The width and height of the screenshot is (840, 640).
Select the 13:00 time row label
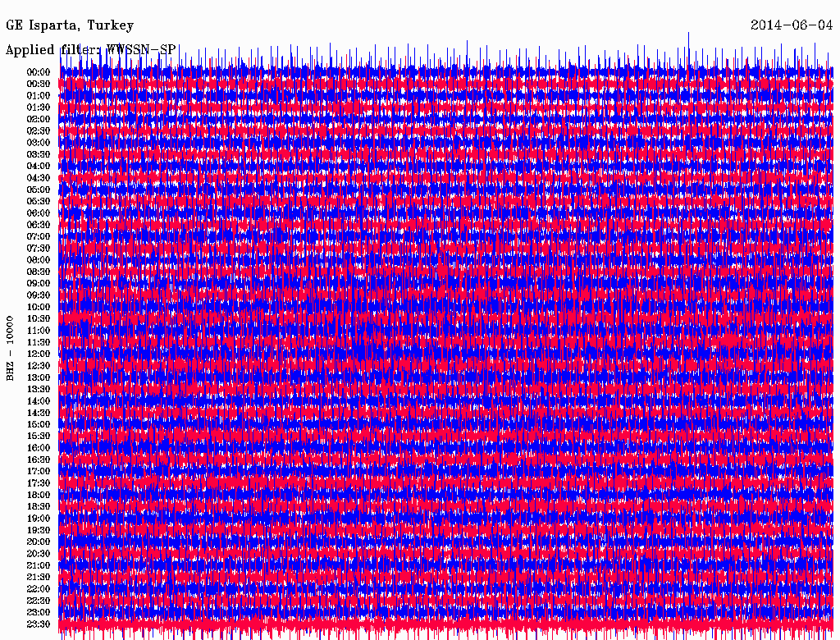(39, 377)
